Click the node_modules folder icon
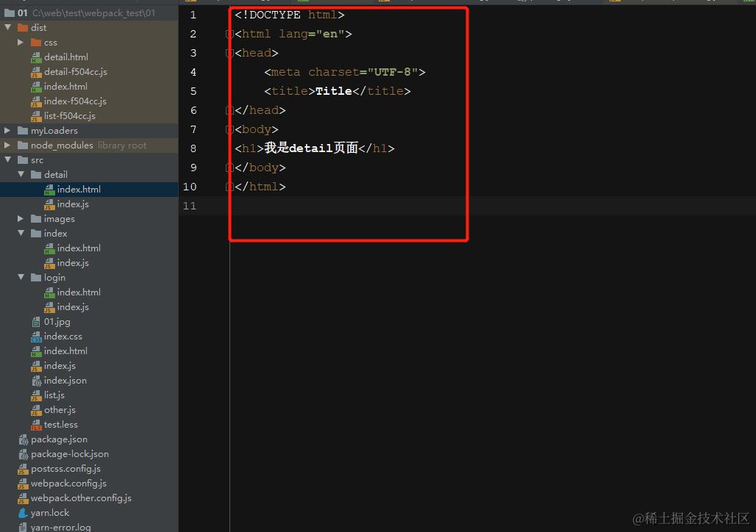This screenshot has height=532, width=756. (x=23, y=145)
